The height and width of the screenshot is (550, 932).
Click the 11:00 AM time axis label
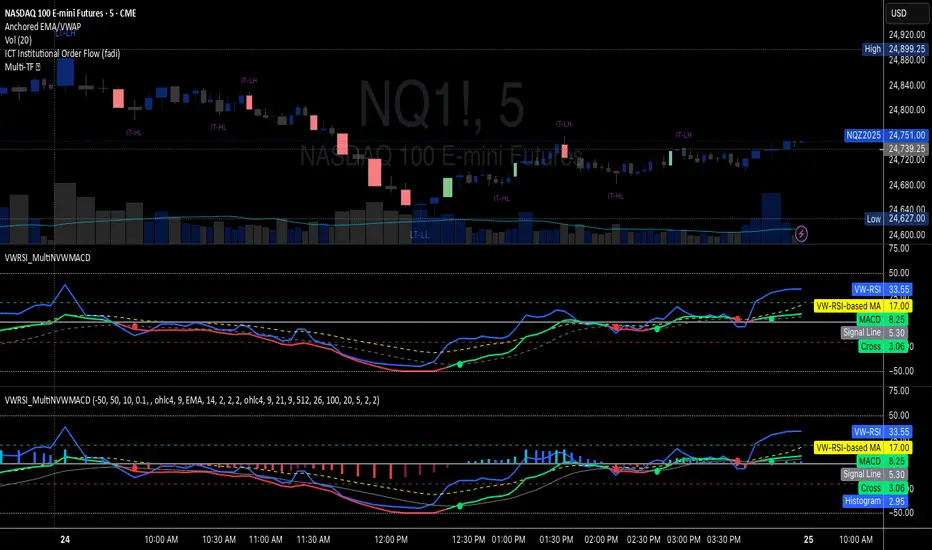pos(266,539)
